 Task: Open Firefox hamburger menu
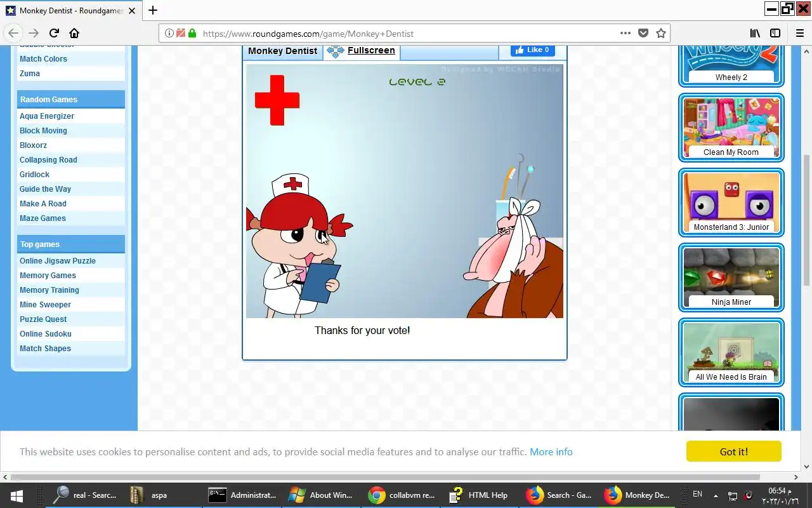(800, 33)
